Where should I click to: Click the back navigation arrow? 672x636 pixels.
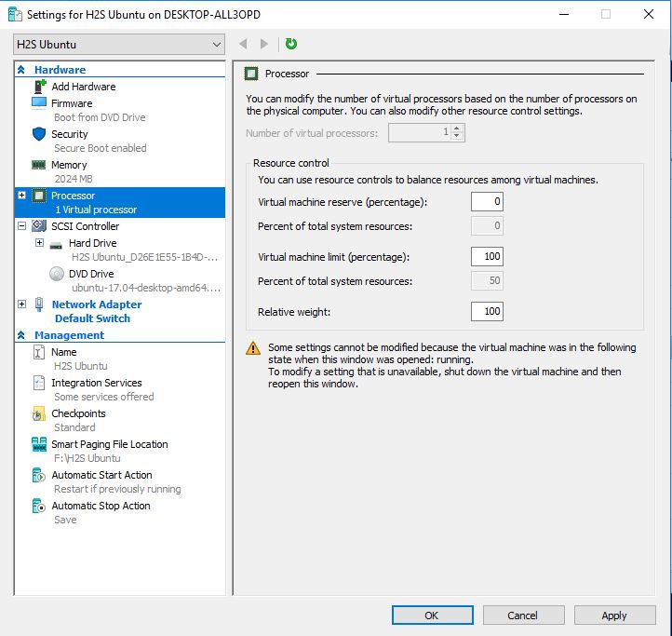(x=243, y=44)
